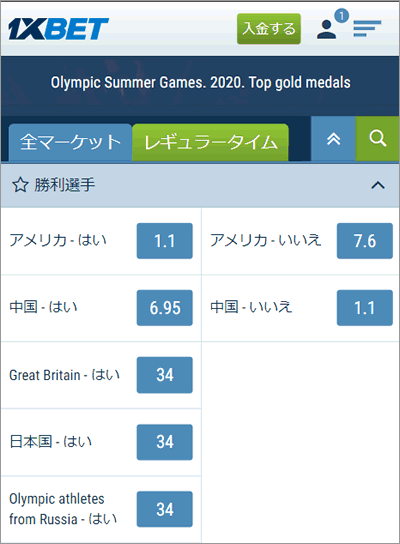Select Great Britain - はい odds 34

point(164,375)
